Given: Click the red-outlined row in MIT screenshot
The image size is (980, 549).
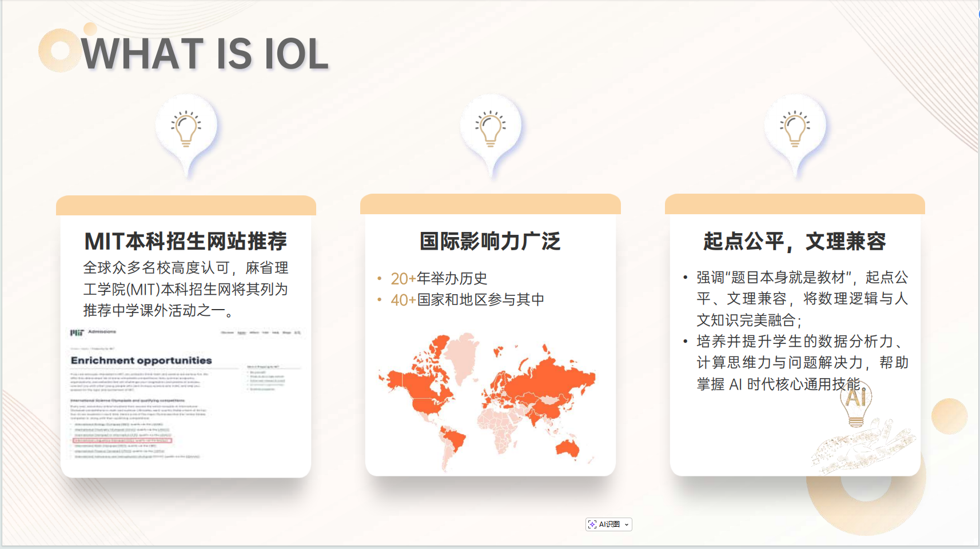Looking at the screenshot, I should point(122,440).
